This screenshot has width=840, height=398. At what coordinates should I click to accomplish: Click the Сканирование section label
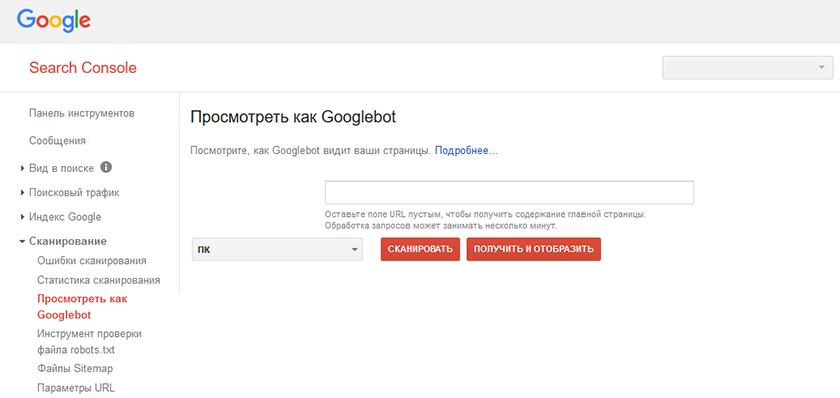click(x=68, y=242)
